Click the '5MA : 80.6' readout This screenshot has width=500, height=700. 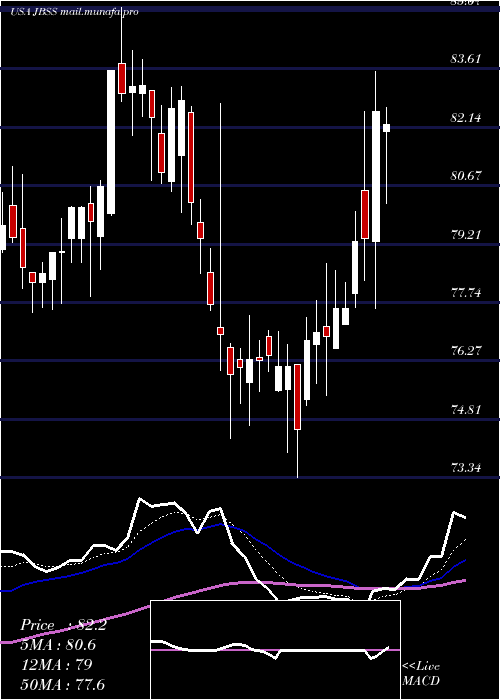pos(58,645)
